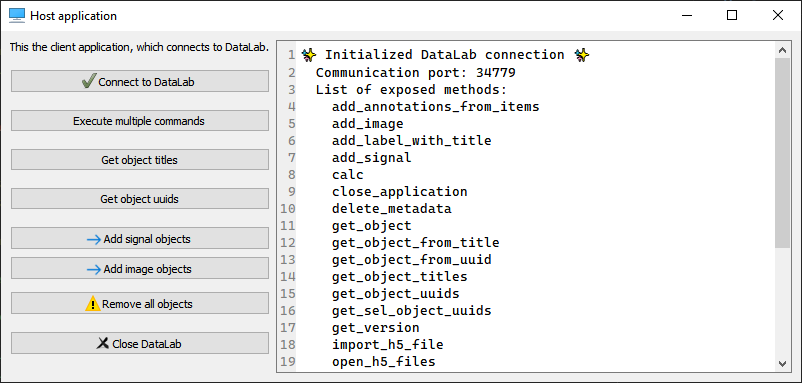Click the get_sel_object_uuids method line
This screenshot has height=383, width=802.
(x=411, y=310)
